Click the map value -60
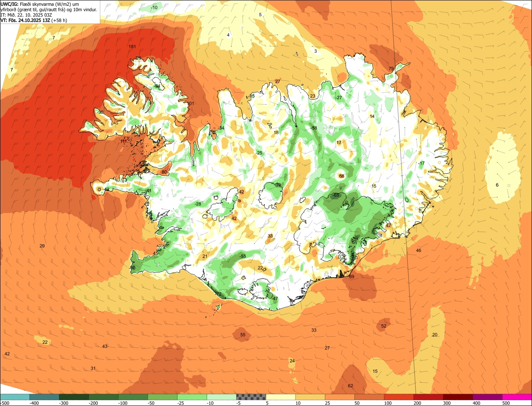Viewport: 532px width, 406px height. [132, 268]
